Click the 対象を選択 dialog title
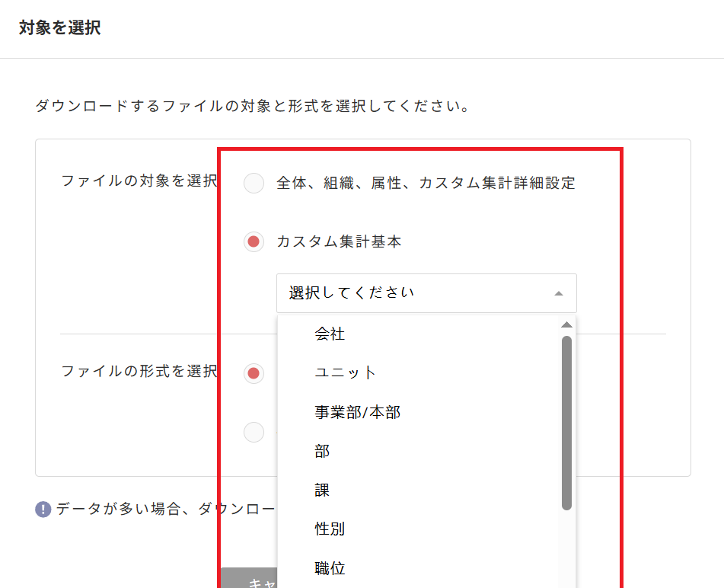The width and height of the screenshot is (724, 588). point(58,26)
